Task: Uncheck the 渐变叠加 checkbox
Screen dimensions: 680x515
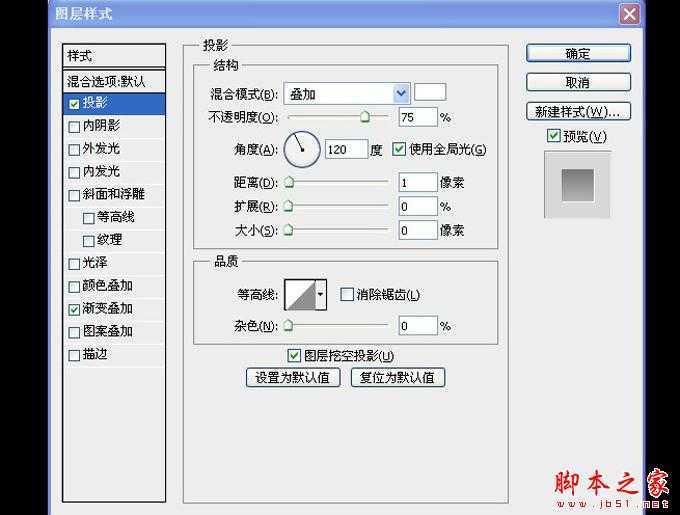Action: (74, 310)
